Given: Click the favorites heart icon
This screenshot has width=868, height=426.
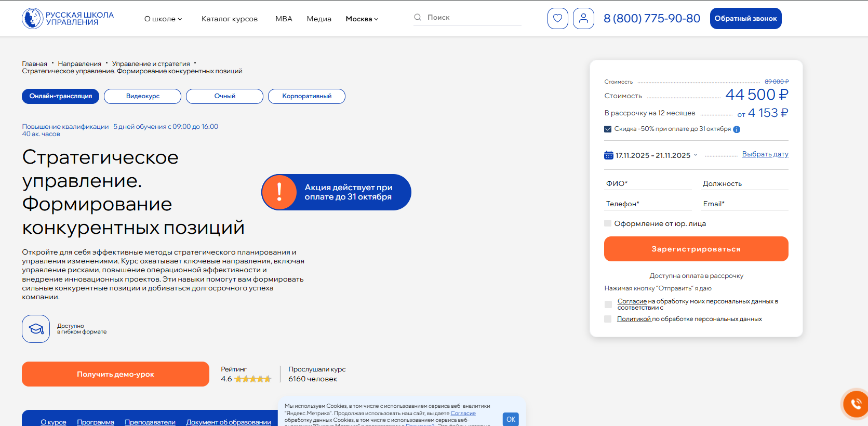Looking at the screenshot, I should [x=557, y=19].
